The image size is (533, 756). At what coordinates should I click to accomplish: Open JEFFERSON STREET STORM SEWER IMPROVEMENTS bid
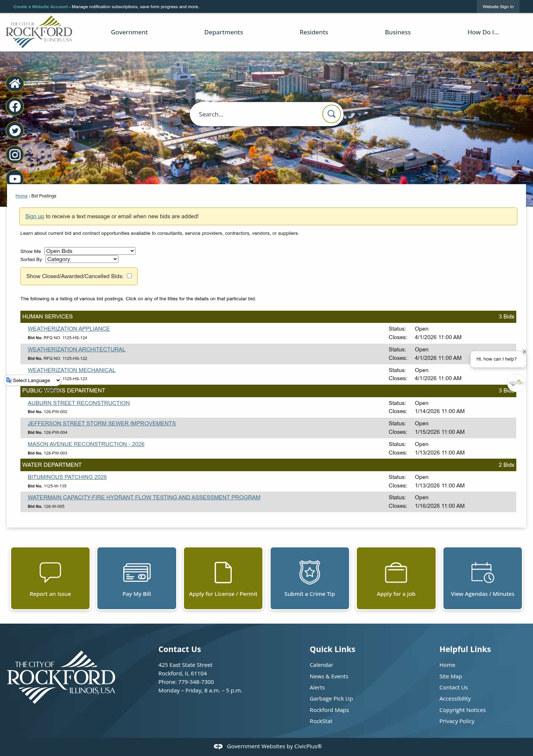pos(102,423)
